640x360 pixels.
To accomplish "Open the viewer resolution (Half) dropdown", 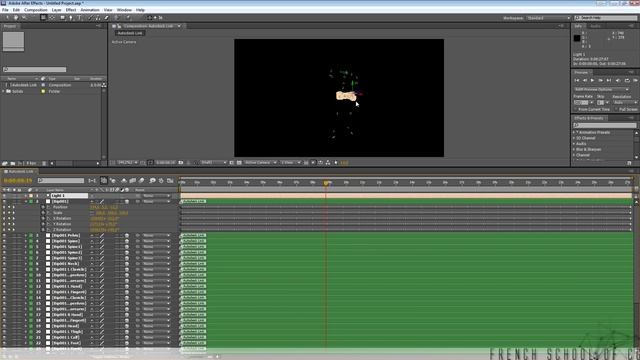I will [213, 162].
